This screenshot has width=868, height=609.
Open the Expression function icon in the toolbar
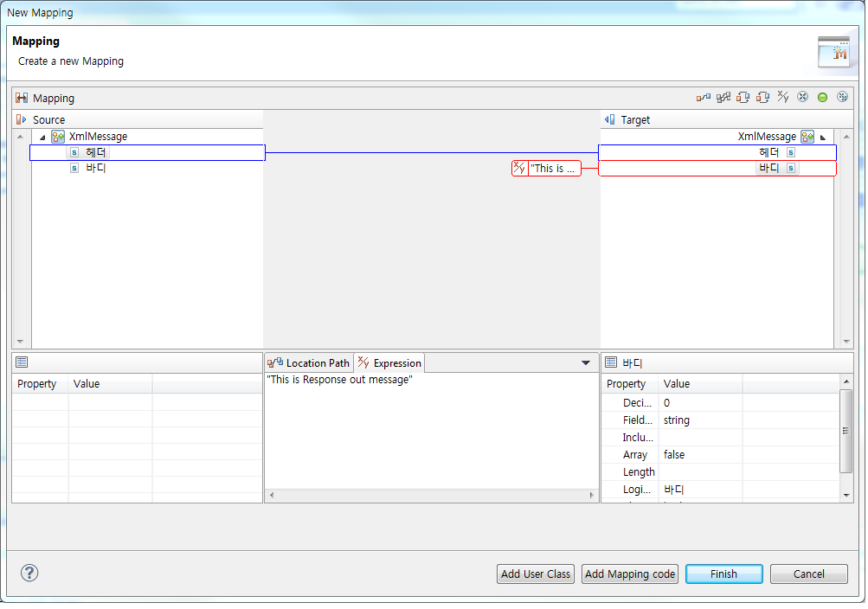[x=783, y=97]
